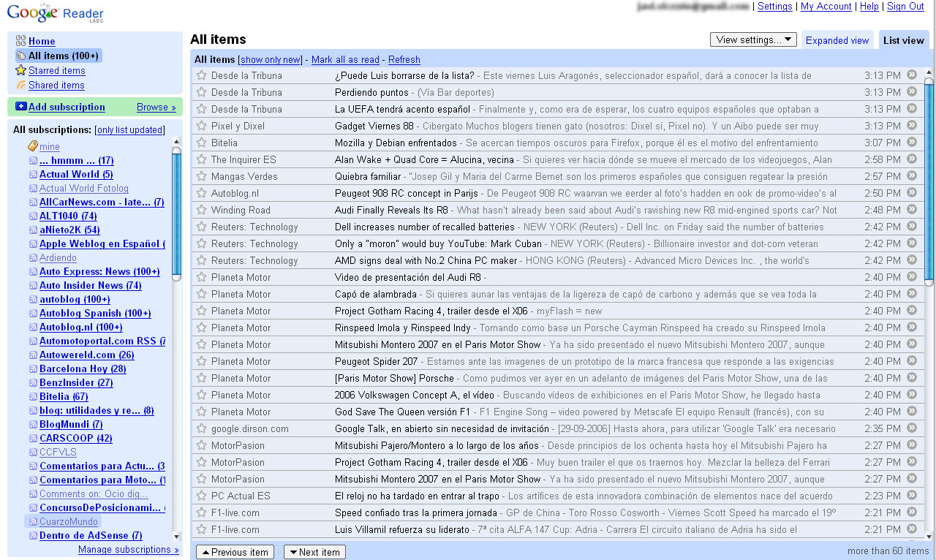Star 'Luis Villamil refuerza su liderato' item
Image resolution: width=936 pixels, height=560 pixels.
pos(202,529)
